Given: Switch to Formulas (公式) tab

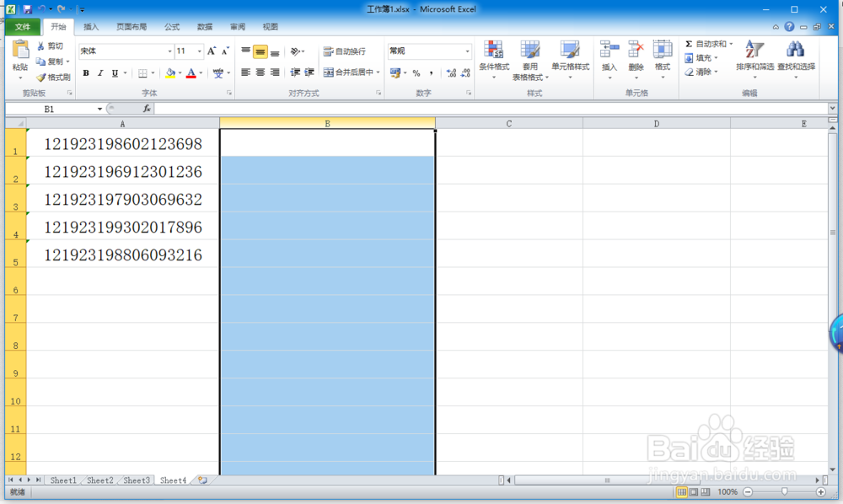Looking at the screenshot, I should 171,27.
